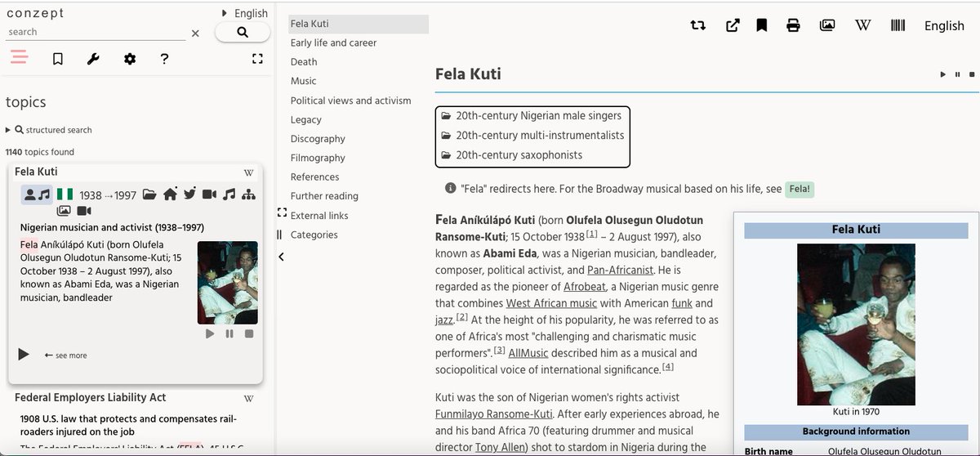This screenshot has width=980, height=456.
Task: Play audio under the Fela Kuti card thumbnail
Action: click(210, 333)
